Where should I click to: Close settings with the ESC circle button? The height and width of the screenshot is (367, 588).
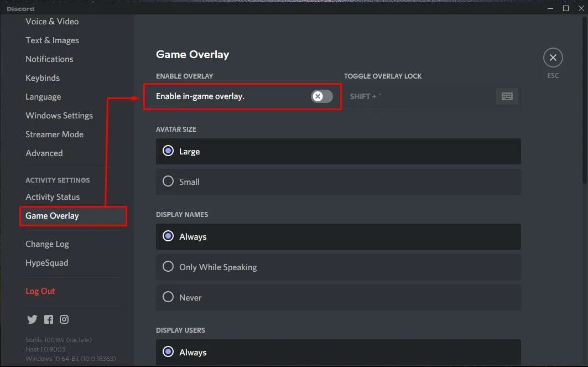[553, 58]
